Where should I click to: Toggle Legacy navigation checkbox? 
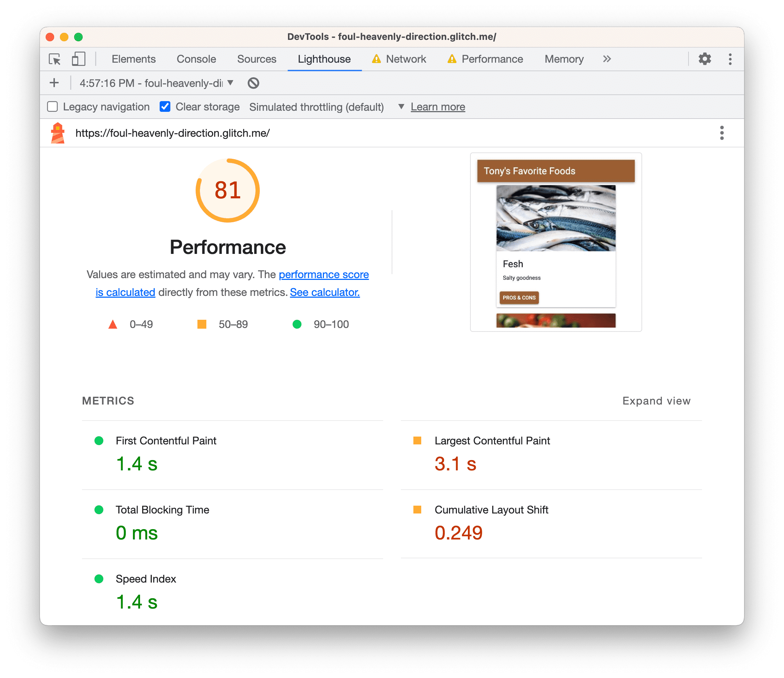point(53,106)
